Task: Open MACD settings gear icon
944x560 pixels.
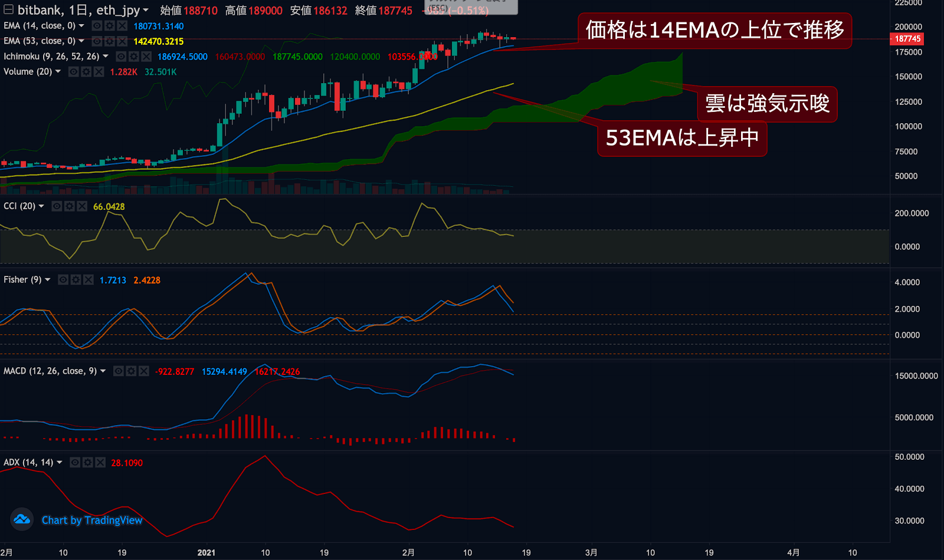Action: tap(131, 371)
